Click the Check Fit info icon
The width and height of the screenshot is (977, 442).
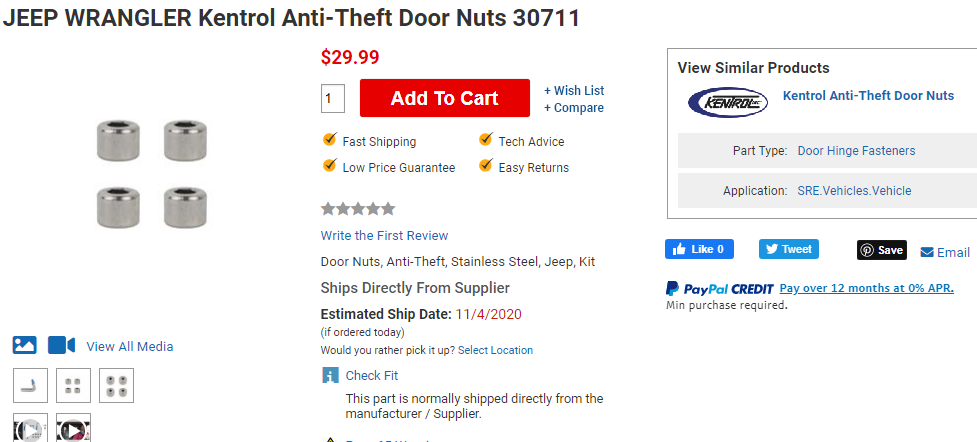coord(330,375)
